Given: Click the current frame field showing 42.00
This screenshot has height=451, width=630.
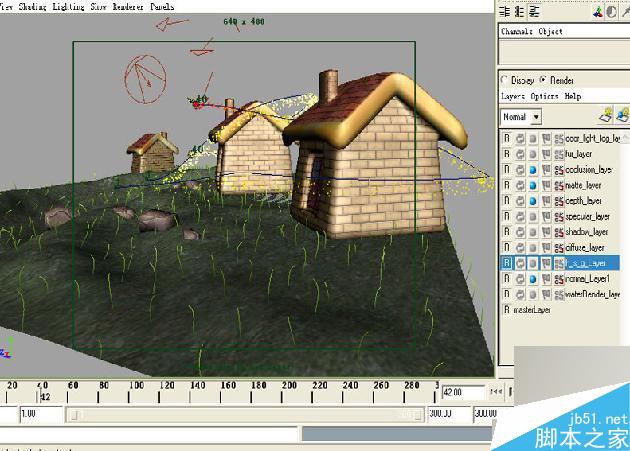Looking at the screenshot, I should (463, 392).
